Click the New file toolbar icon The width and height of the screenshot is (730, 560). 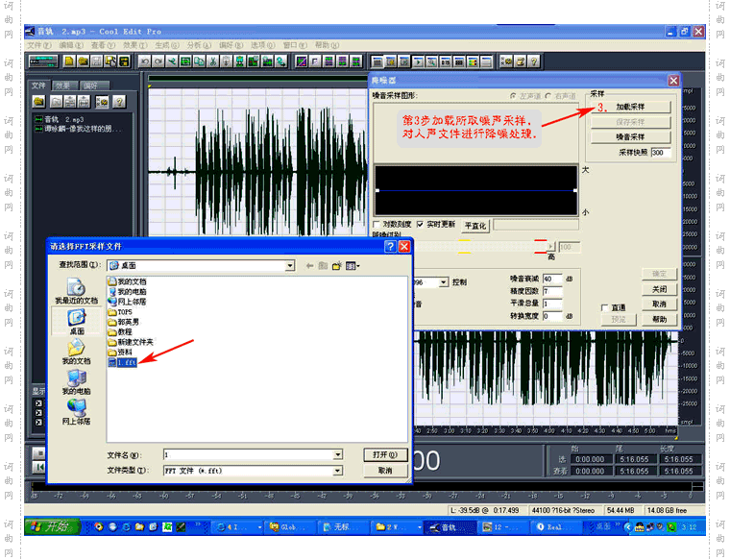point(69,61)
